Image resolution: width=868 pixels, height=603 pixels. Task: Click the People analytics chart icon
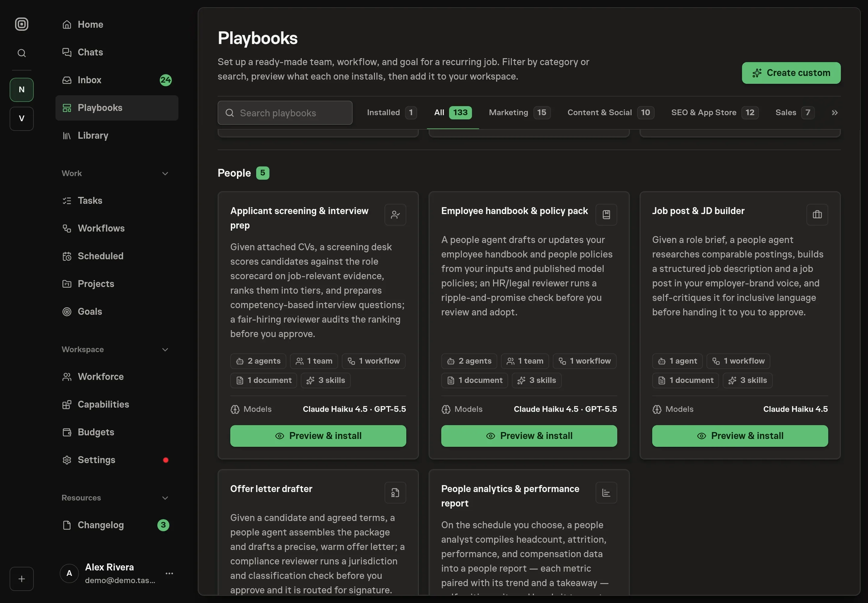[x=606, y=493]
